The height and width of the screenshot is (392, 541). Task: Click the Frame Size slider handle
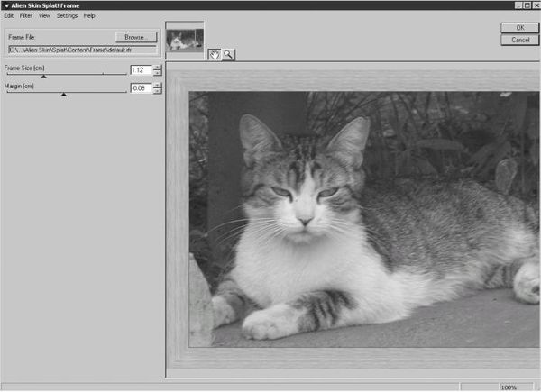pyautogui.click(x=43, y=77)
